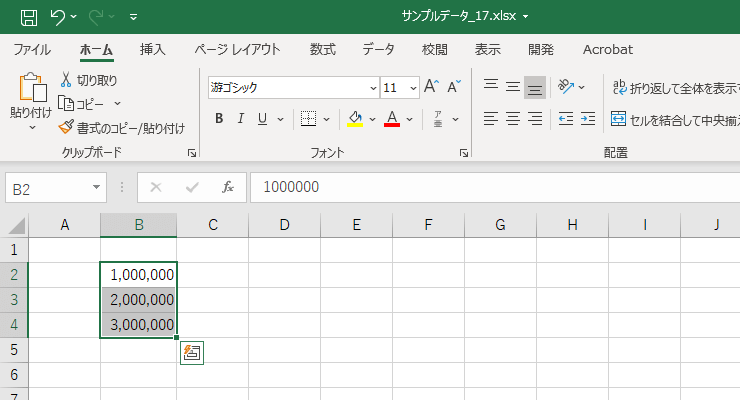This screenshot has height=400, width=740.
Task: Click the middle align icon
Action: tap(513, 87)
